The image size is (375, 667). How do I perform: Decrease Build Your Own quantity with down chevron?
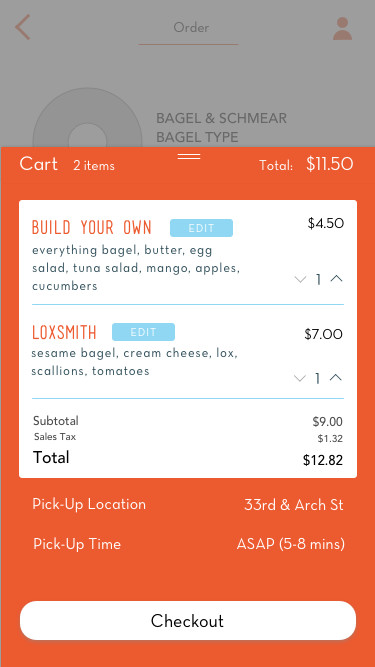click(x=300, y=279)
